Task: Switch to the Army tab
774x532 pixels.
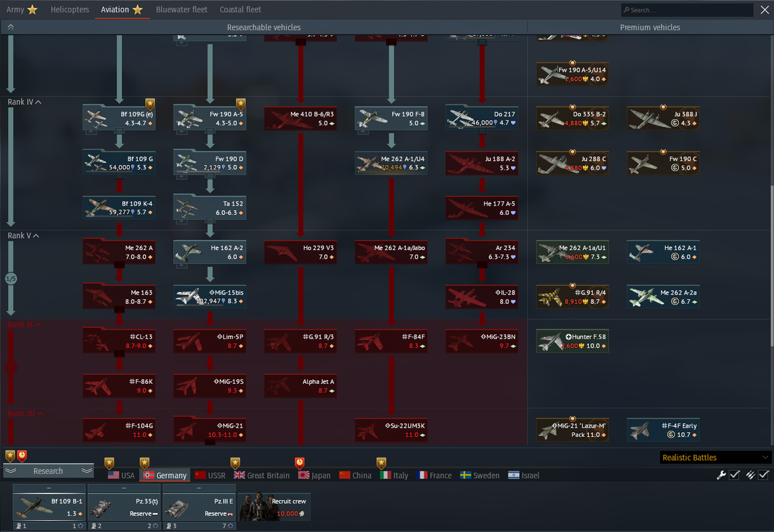Action: (x=22, y=9)
